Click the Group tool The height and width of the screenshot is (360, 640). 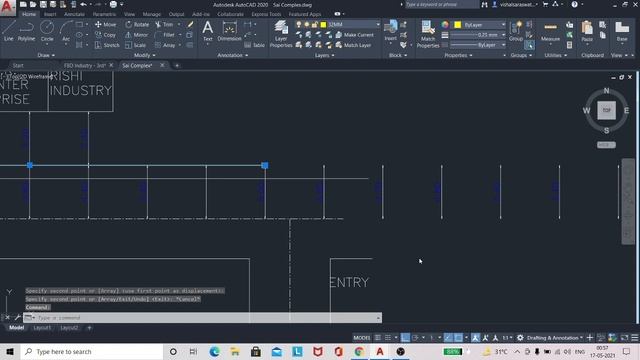(x=516, y=31)
